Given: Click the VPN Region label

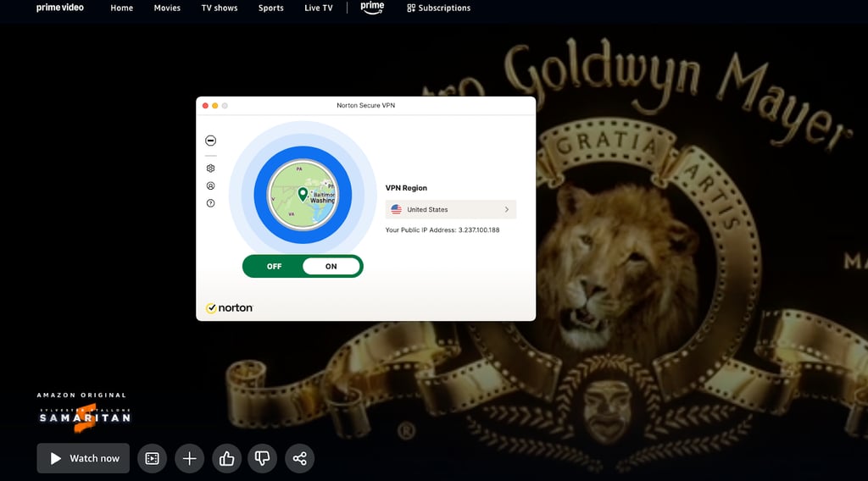Looking at the screenshot, I should click(406, 188).
